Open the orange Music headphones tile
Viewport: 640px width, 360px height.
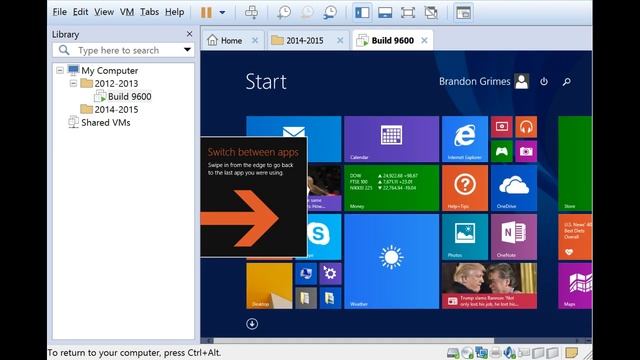pyautogui.click(x=526, y=127)
